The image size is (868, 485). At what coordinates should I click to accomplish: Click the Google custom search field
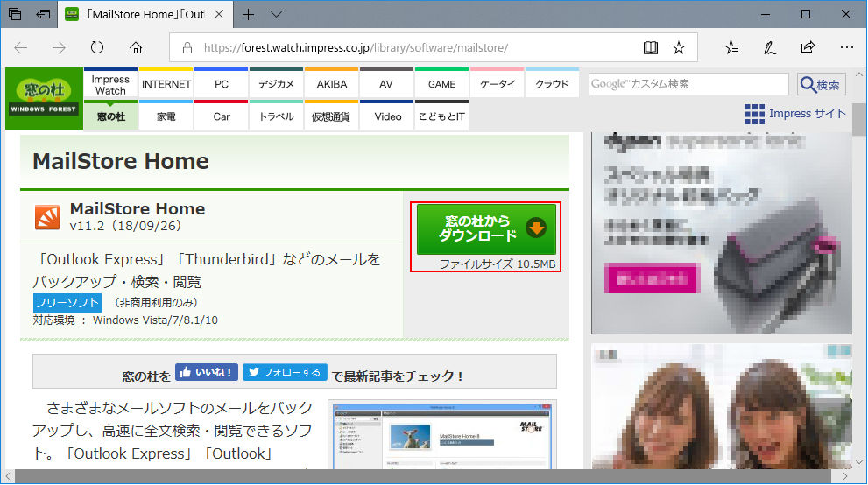tap(688, 84)
